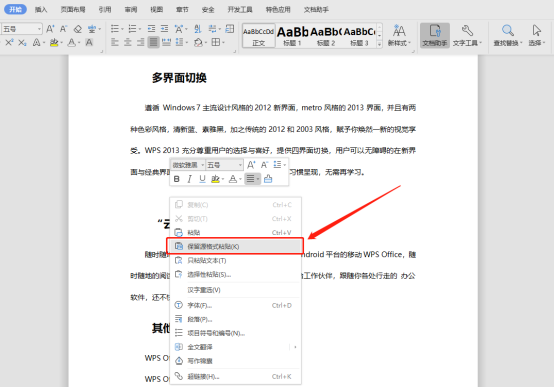Click the distributed alignment icon

click(166, 42)
